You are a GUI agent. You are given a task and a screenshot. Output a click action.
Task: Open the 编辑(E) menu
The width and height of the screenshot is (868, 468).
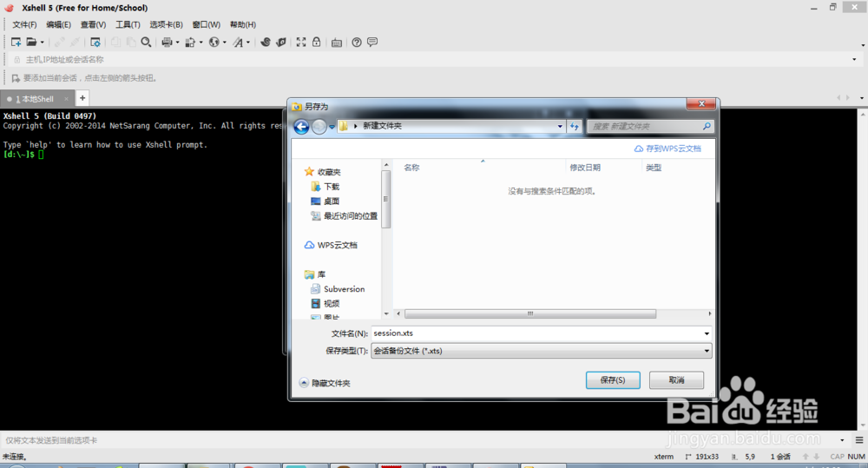click(x=58, y=24)
